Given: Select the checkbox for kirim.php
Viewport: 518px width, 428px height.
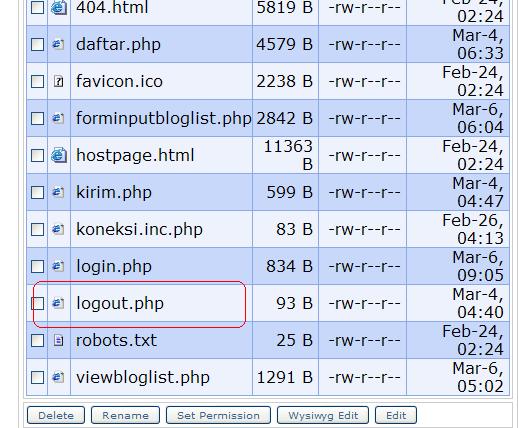Looking at the screenshot, I should [37, 192].
